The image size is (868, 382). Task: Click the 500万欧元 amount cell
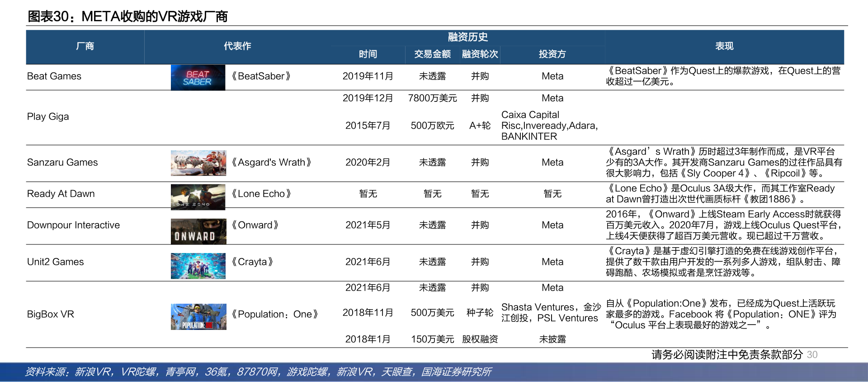(x=433, y=125)
